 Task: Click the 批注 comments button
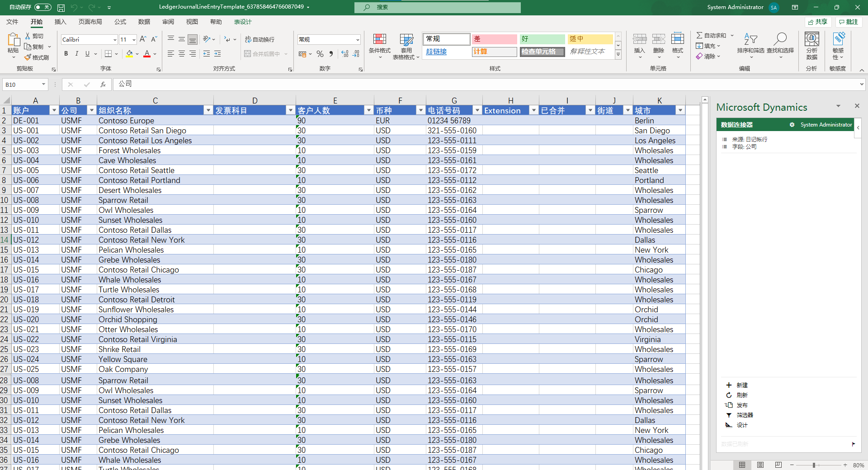pos(849,22)
